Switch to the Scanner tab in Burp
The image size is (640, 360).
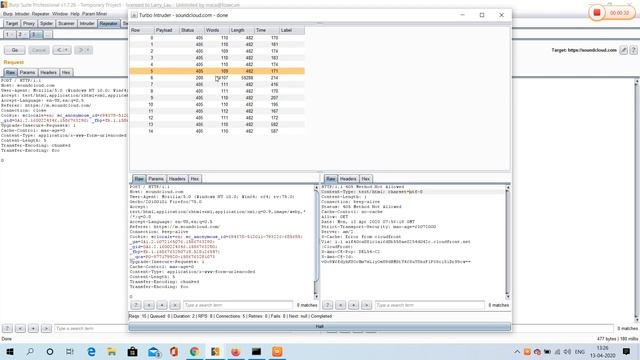[x=66, y=24]
